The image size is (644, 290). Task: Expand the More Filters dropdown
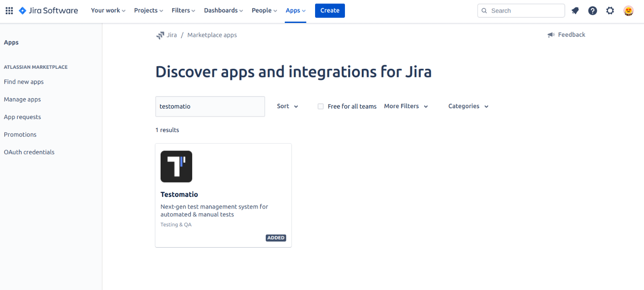pos(406,106)
